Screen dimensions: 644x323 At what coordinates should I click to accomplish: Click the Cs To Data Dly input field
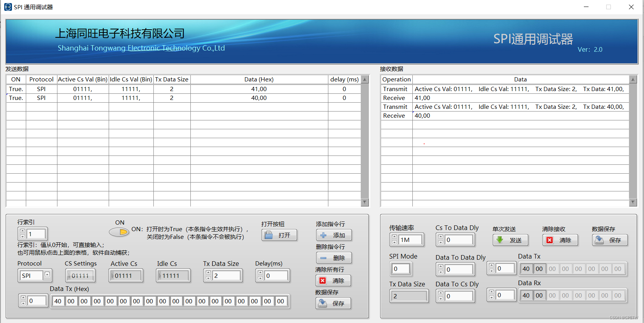coord(459,240)
